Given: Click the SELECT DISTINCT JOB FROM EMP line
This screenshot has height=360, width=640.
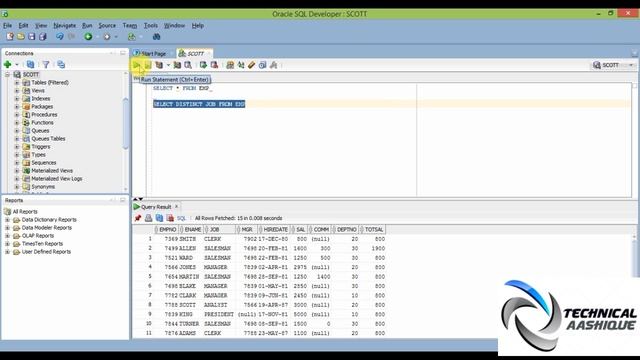Looking at the screenshot, I should (199, 104).
